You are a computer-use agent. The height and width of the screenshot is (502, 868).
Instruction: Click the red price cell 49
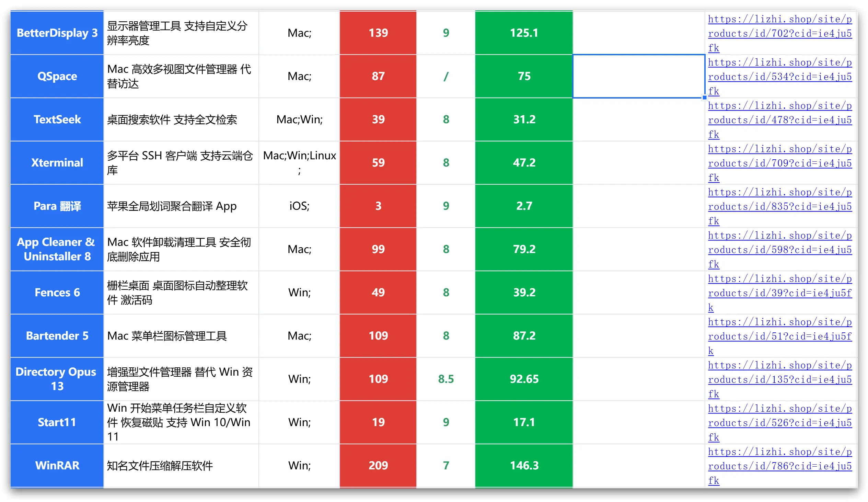378,293
